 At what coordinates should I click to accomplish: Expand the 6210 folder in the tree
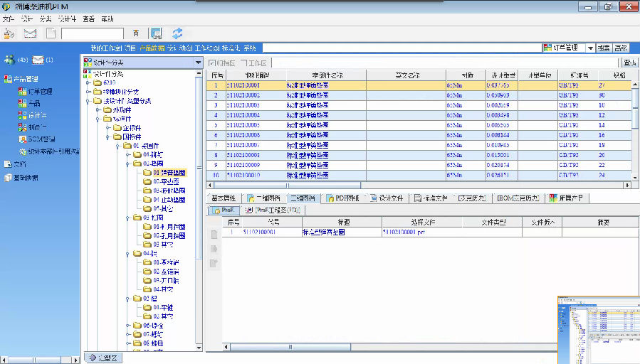coord(88,82)
